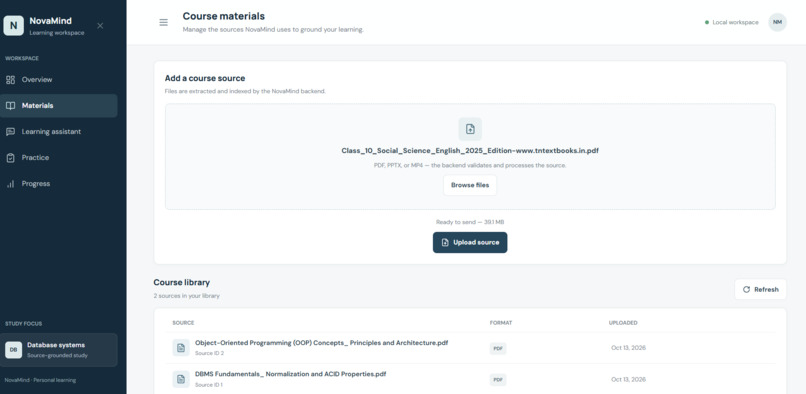Open the Overview section

(59, 80)
